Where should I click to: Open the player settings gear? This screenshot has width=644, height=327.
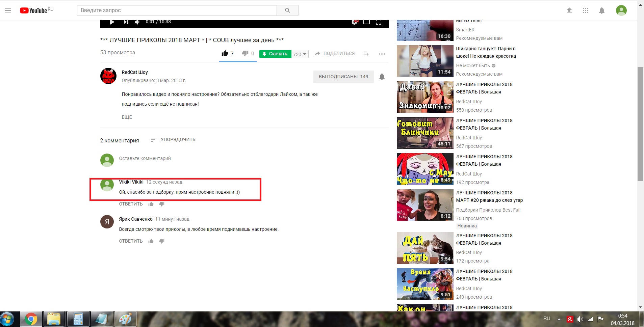354,22
